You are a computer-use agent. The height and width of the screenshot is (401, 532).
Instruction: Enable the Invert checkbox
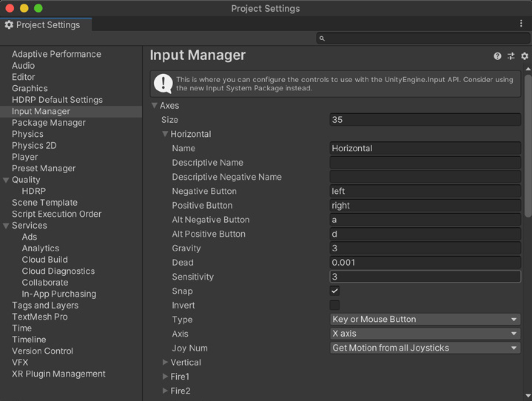(x=334, y=305)
